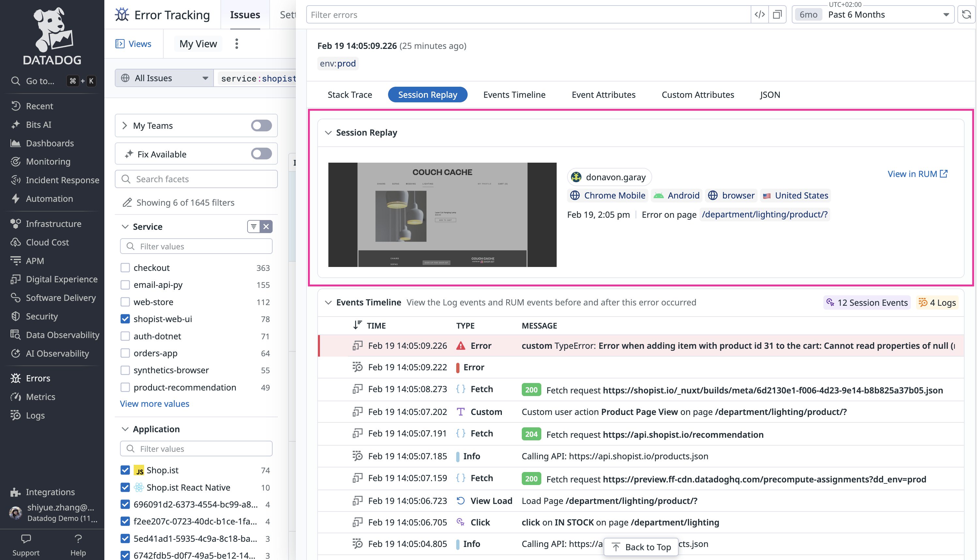Viewport: 977px width, 560px height.
Task: Clear the Service facet filter with X icon
Action: (266, 227)
